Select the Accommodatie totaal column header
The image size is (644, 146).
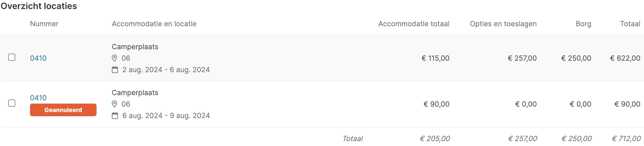click(x=414, y=24)
